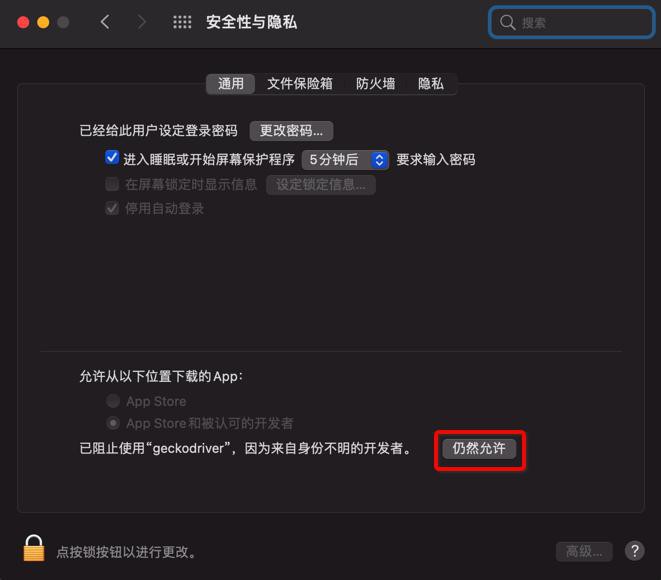Viewport: 661px width, 580px height.
Task: Unlock settings with the padlock icon
Action: [34, 548]
